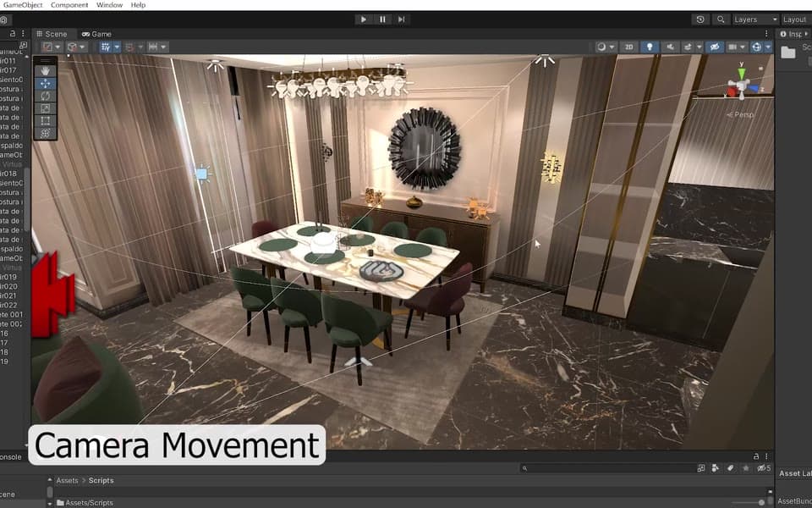Expand draw mode dropdown arrow
The width and height of the screenshot is (812, 508).
click(58, 47)
